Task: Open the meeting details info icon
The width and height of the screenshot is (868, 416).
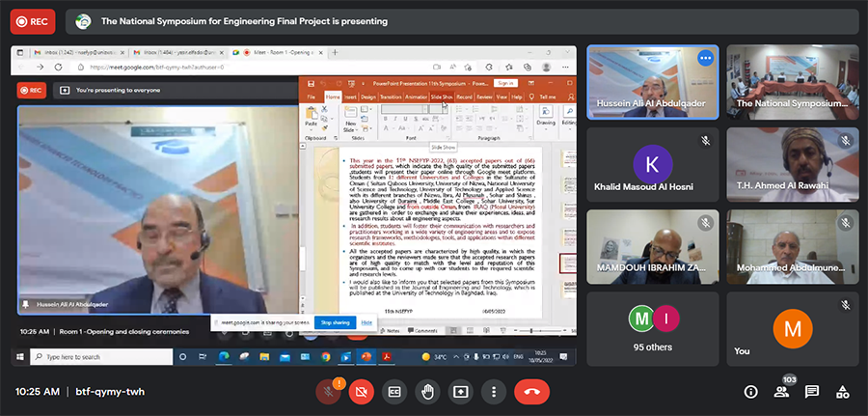Action: pyautogui.click(x=750, y=392)
